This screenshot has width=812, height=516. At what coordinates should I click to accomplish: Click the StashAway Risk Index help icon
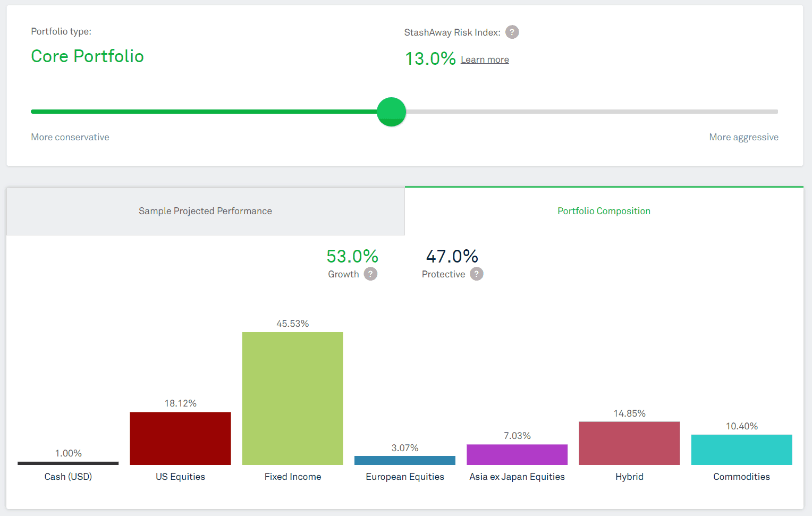click(512, 32)
